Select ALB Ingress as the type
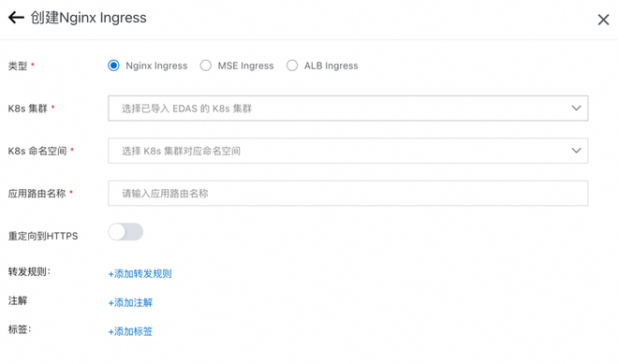Image resolution: width=618 pixels, height=364 pixels. [292, 66]
